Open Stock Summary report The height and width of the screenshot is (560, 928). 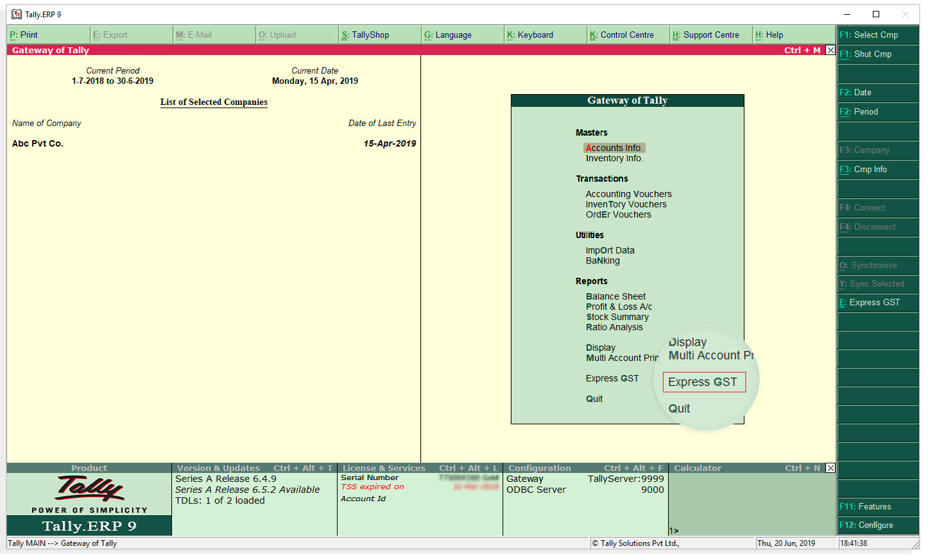click(617, 317)
